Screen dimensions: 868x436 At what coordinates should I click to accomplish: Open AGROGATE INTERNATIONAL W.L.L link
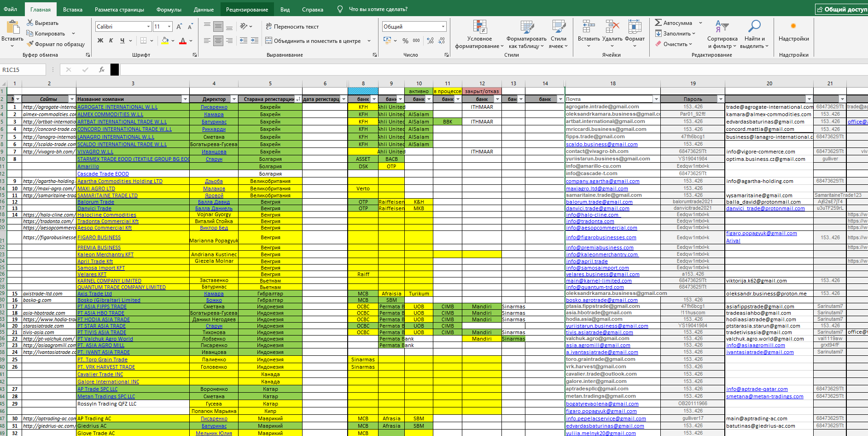[117, 107]
